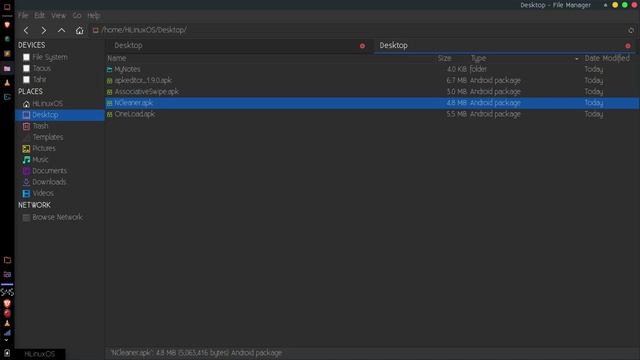Click the OneLoad.apk file icon
Image resolution: width=640 pixels, height=360 pixels.
pyautogui.click(x=109, y=115)
